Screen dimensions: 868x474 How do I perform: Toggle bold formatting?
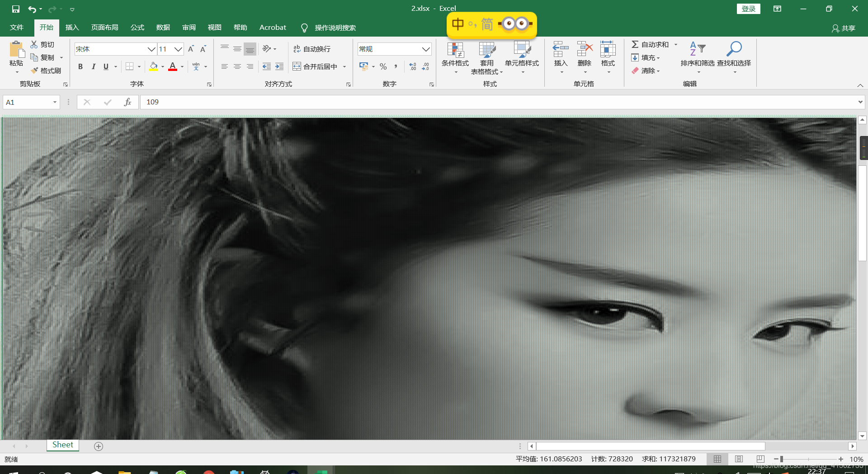[x=80, y=66]
